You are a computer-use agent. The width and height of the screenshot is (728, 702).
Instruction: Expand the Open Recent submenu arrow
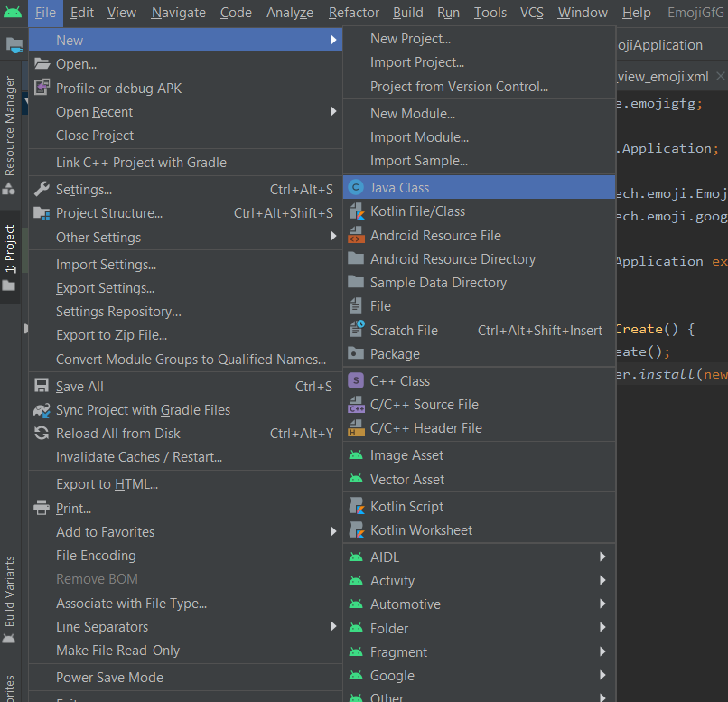333,111
